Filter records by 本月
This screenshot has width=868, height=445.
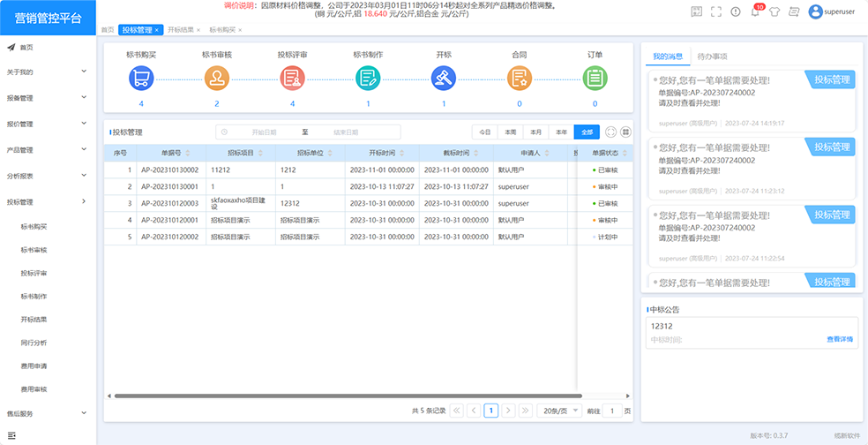click(x=535, y=132)
